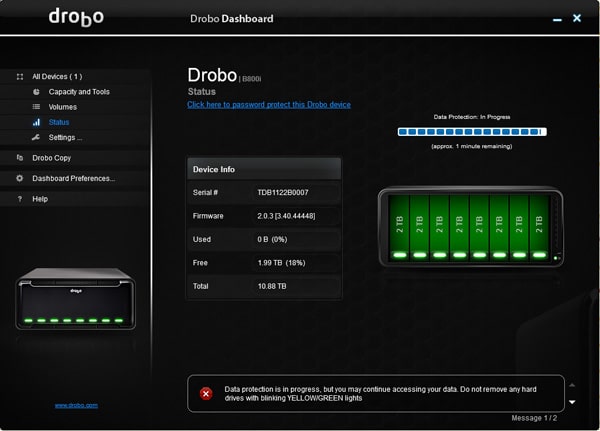Click Free value 1.99 TB (18%)
The height and width of the screenshot is (431, 600).
(x=281, y=263)
